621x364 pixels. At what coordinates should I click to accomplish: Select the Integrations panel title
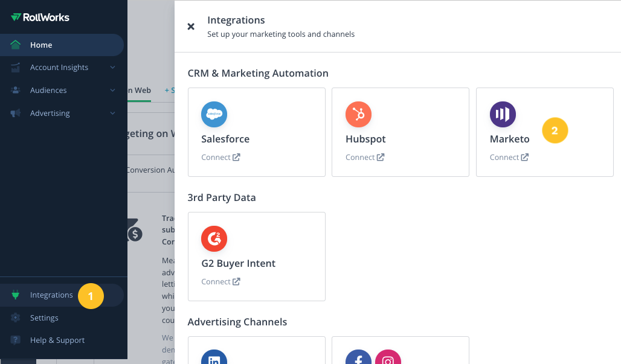pyautogui.click(x=236, y=20)
